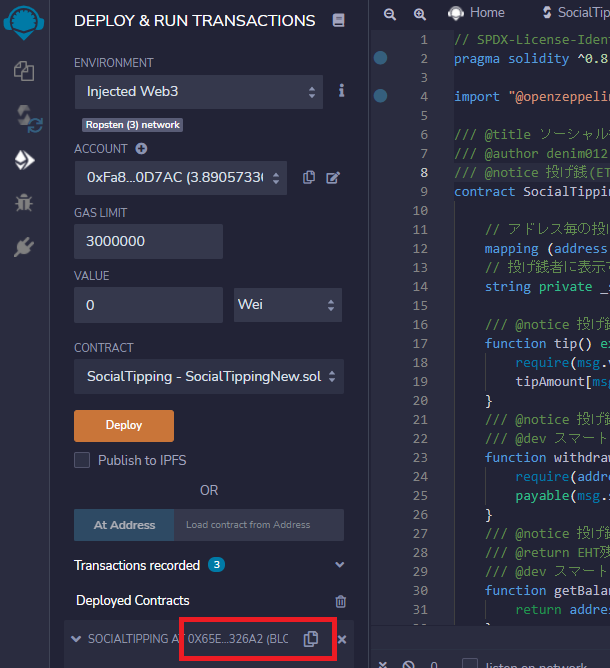This screenshot has height=668, width=610.
Task: Switch to the Home tab
Action: (x=477, y=13)
